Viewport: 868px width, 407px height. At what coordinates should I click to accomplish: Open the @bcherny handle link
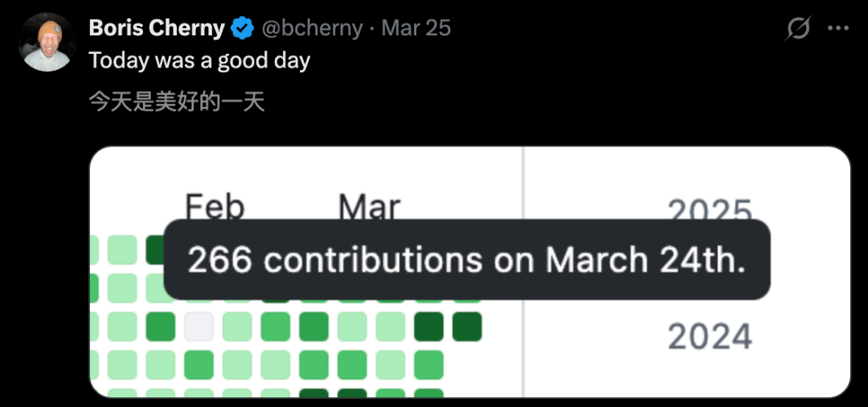(x=313, y=28)
